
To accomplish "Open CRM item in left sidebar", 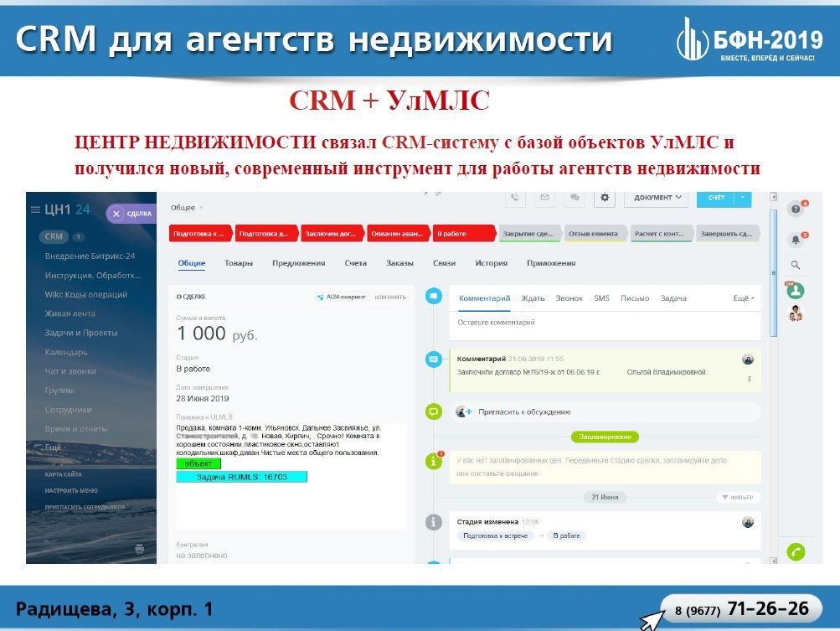I will click(x=54, y=236).
